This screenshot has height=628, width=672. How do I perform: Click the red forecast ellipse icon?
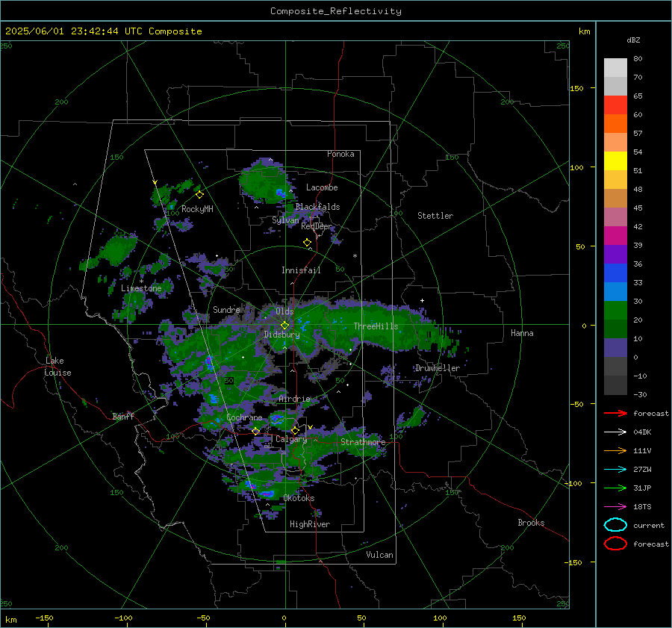pos(615,544)
